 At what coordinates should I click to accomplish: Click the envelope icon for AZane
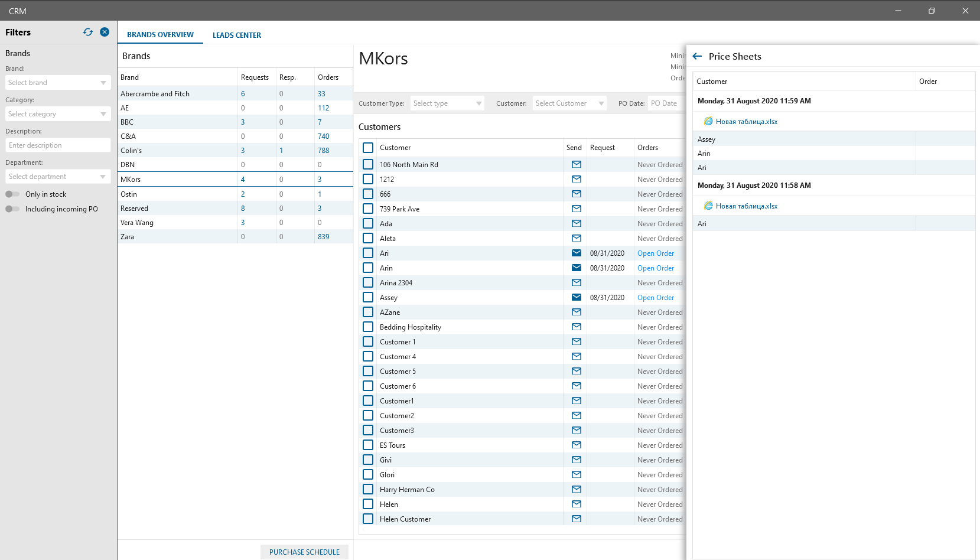click(577, 312)
